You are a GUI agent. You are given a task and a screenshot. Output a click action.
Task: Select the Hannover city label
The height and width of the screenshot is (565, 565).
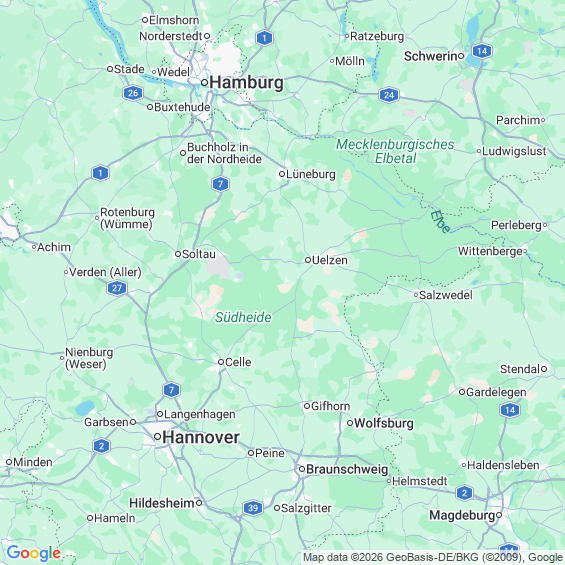(x=201, y=437)
